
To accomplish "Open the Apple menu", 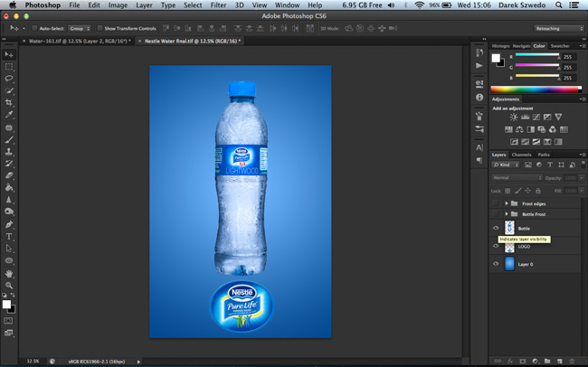I will click(x=13, y=5).
